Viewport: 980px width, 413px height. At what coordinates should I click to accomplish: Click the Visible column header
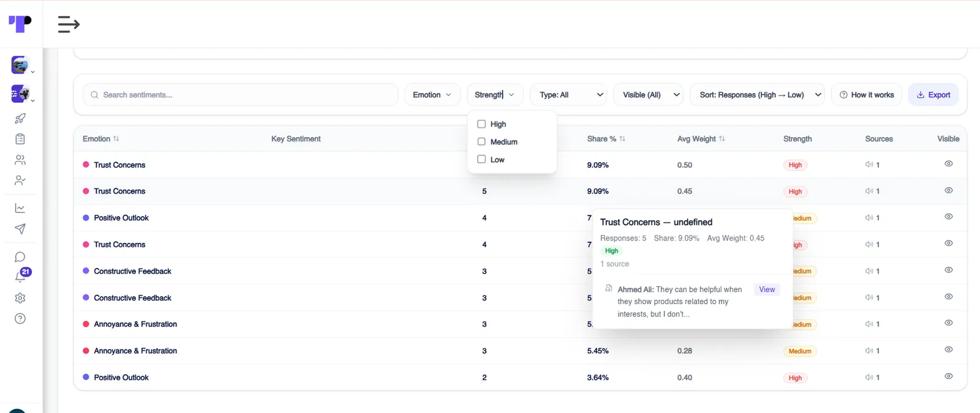(948, 139)
